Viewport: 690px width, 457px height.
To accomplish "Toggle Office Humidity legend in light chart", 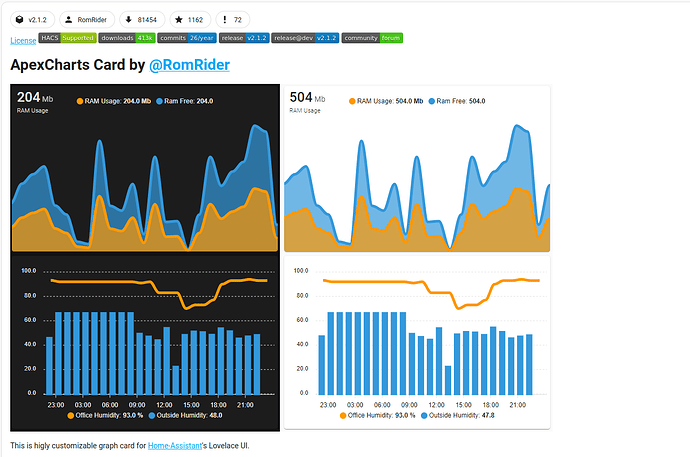I will [x=378, y=415].
